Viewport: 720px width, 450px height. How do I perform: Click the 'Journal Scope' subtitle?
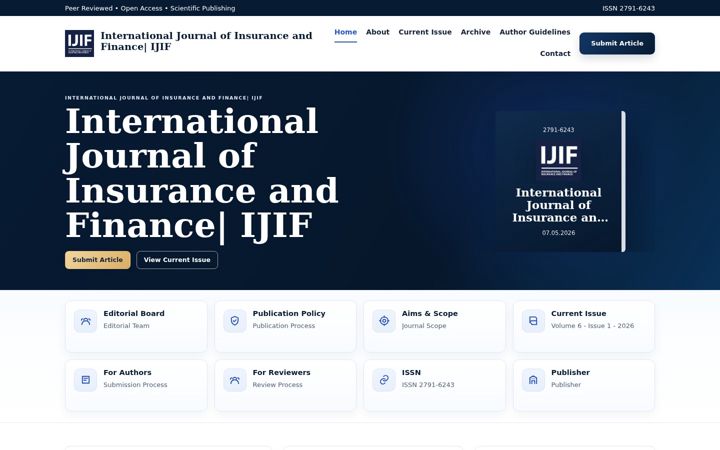(x=424, y=326)
